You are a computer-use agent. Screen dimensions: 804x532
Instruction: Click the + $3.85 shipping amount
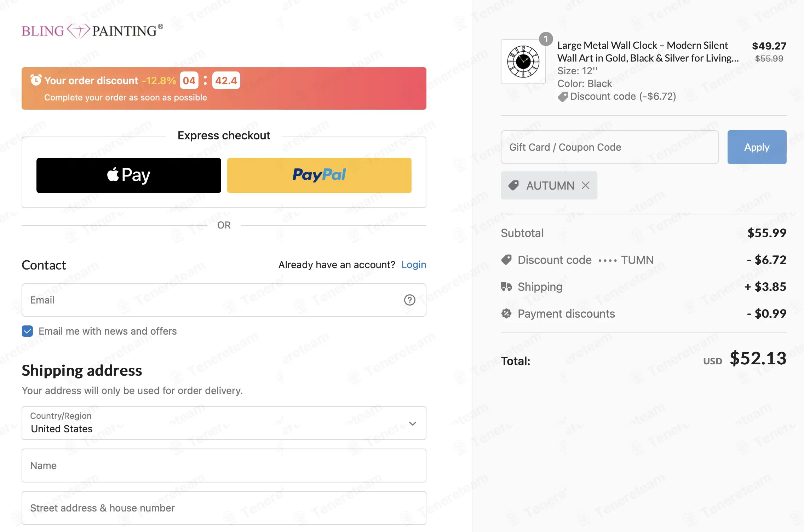point(765,287)
